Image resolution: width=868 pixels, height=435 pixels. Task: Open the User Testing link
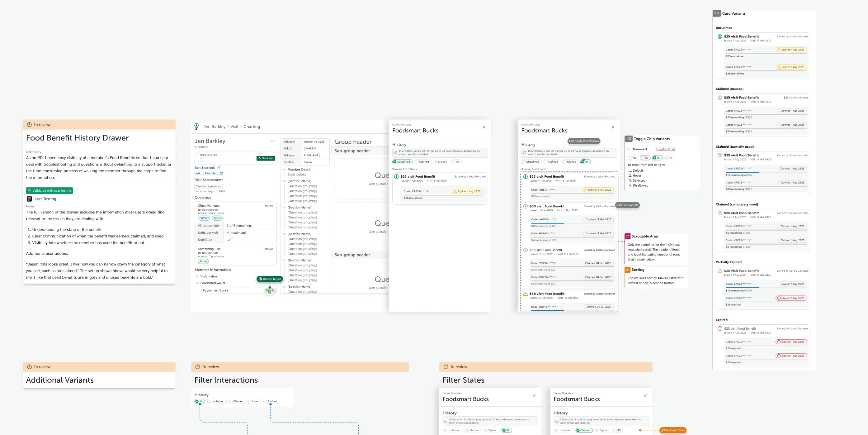point(45,199)
